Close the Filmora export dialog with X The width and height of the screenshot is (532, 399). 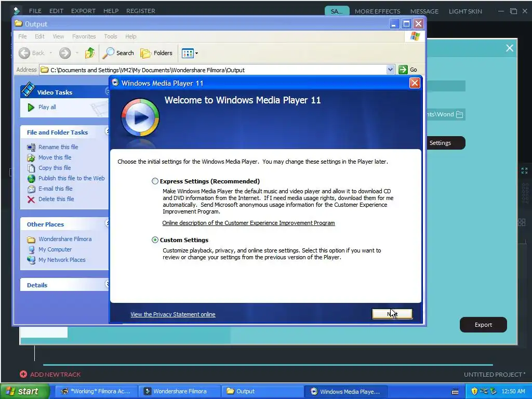pos(509,48)
